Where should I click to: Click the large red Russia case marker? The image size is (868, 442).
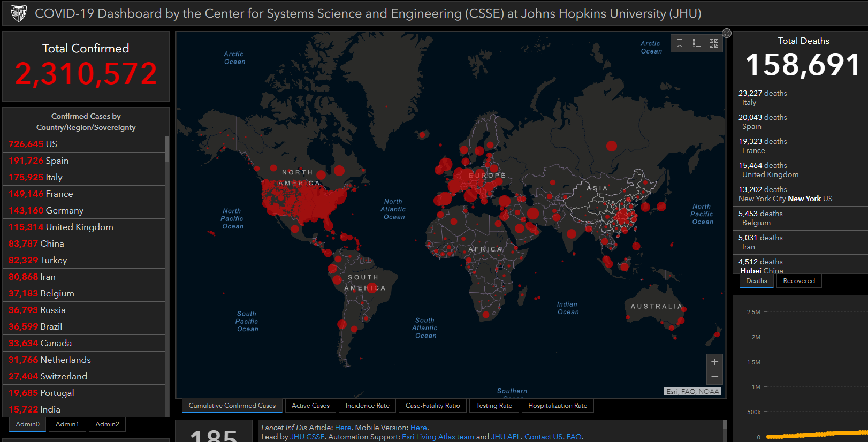coord(612,146)
